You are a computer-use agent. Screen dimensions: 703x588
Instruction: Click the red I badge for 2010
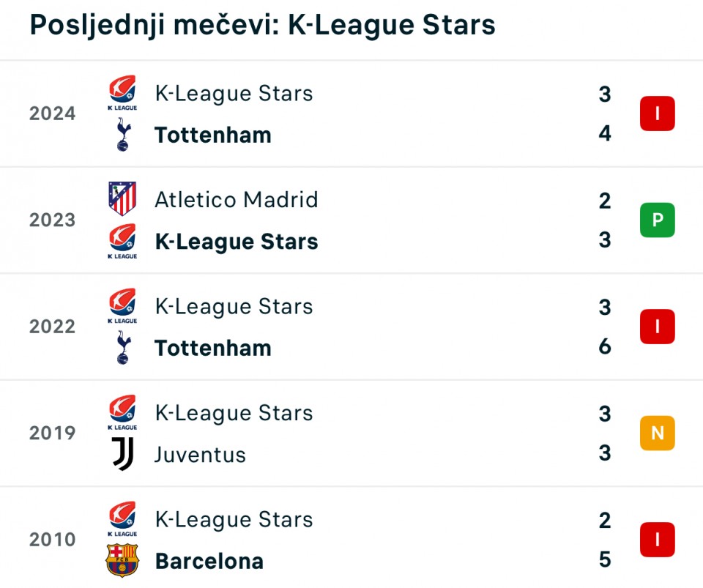point(658,540)
